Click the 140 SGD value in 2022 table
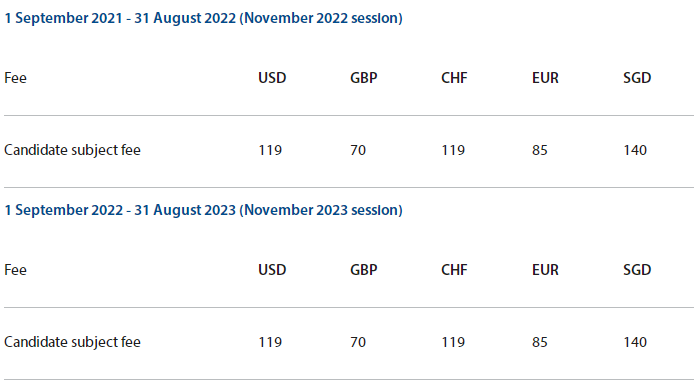This screenshot has height=385, width=696. [635, 150]
